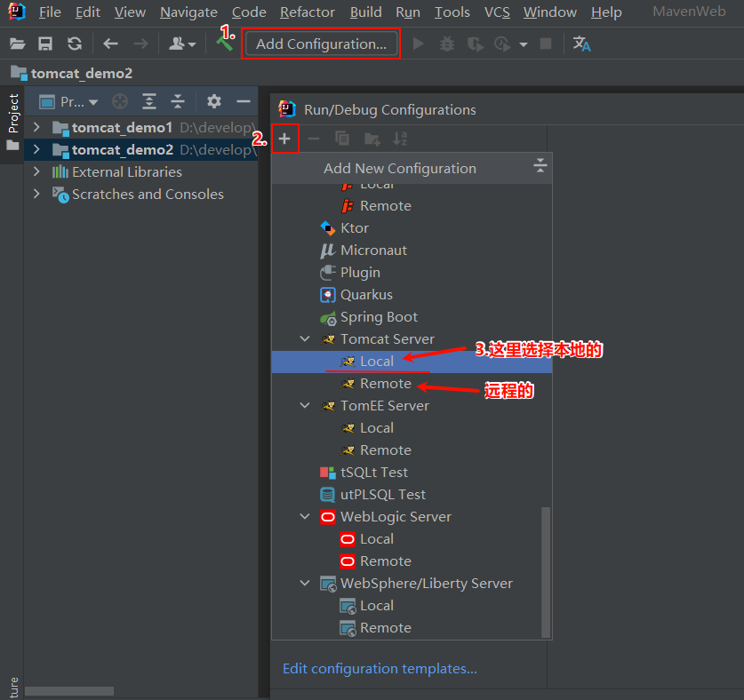
Task: Open the Code menu
Action: (x=249, y=12)
